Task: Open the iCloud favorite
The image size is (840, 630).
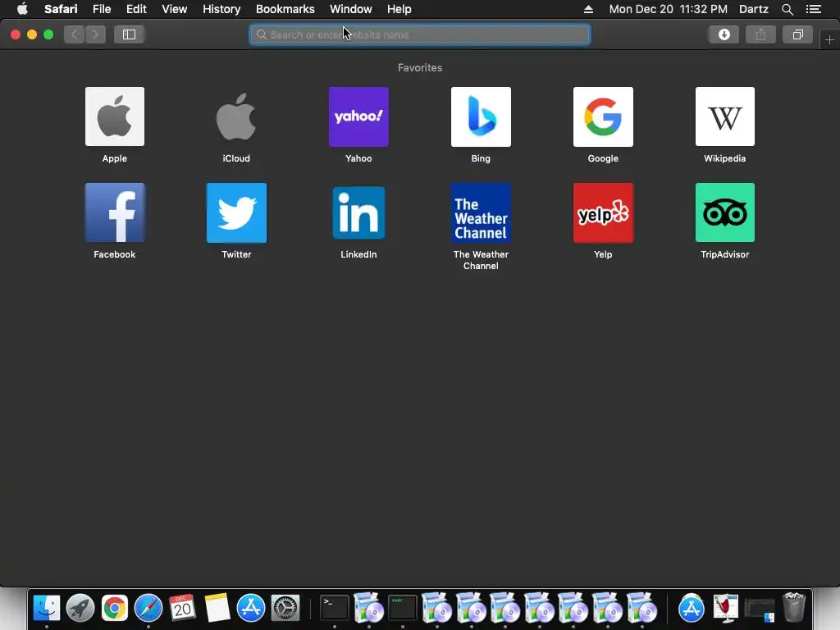Action: [x=236, y=116]
